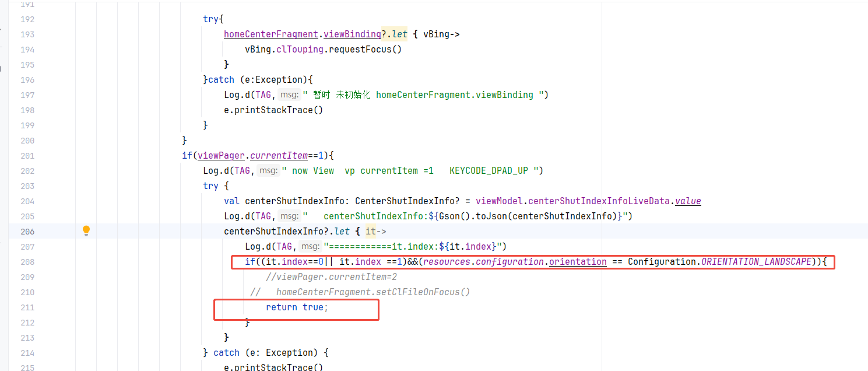Click line number 211 in the gutter

pos(27,307)
